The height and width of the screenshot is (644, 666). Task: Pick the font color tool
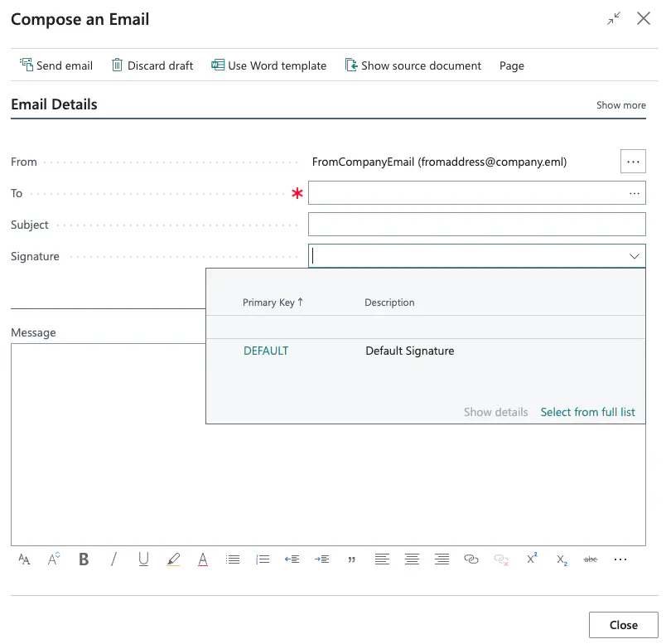(x=203, y=559)
